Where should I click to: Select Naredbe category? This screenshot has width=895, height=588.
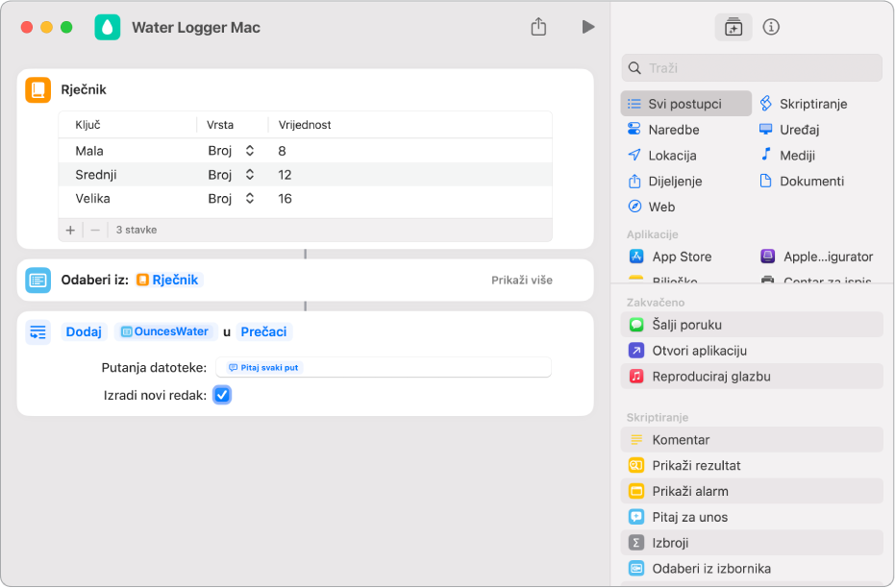coord(663,130)
